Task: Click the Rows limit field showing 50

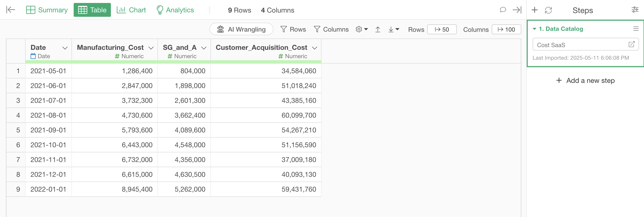Action: (442, 29)
